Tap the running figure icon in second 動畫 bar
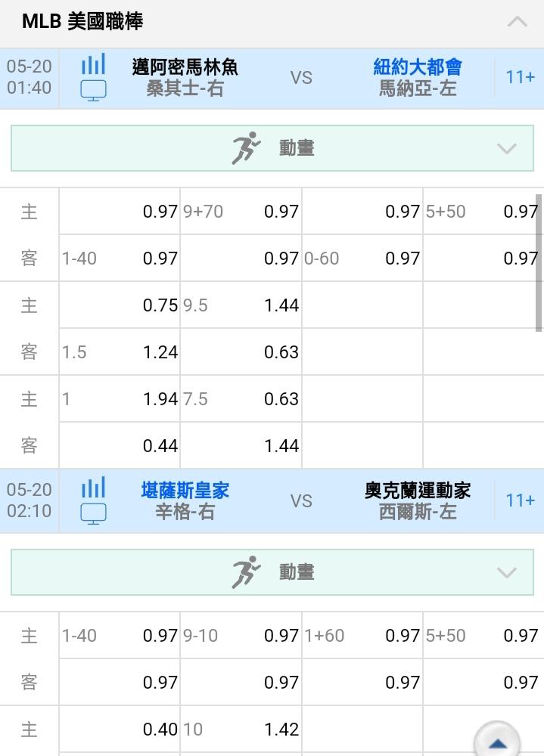 [246, 572]
